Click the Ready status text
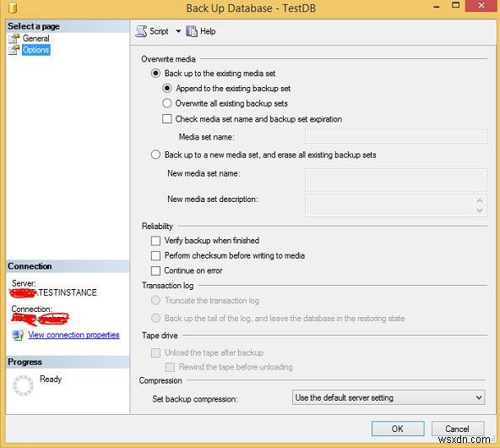 pos(51,379)
